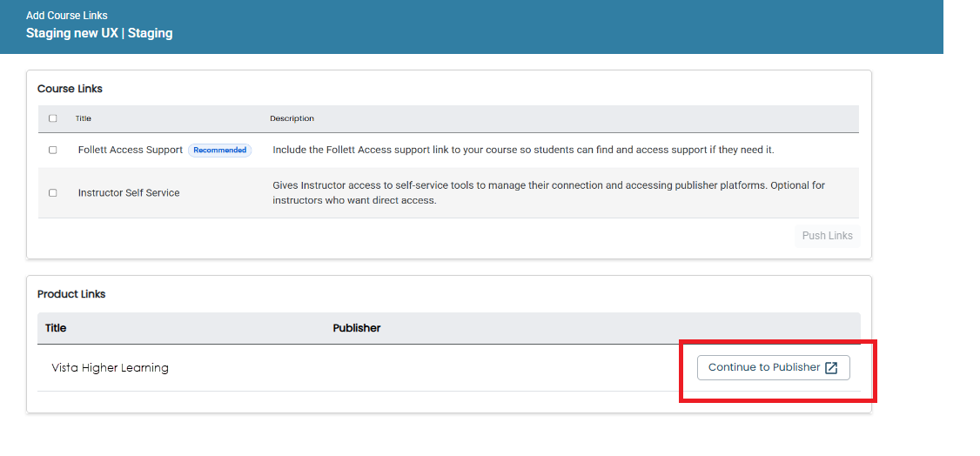Click the Continue to Publisher button

tap(773, 367)
